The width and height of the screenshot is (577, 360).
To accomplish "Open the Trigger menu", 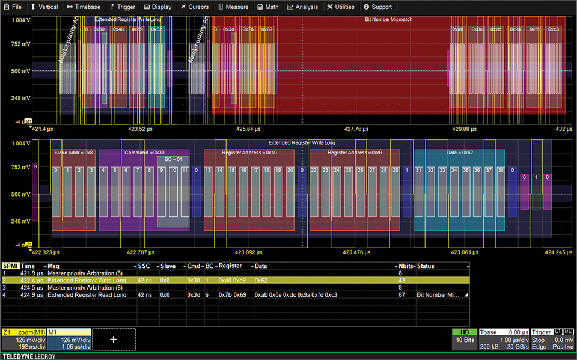I will tap(123, 7).
